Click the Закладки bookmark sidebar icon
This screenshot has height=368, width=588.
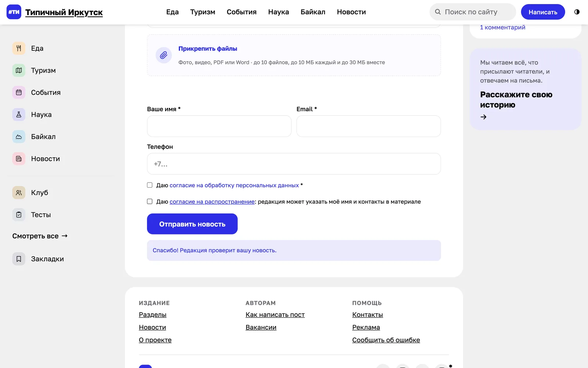pyautogui.click(x=19, y=259)
